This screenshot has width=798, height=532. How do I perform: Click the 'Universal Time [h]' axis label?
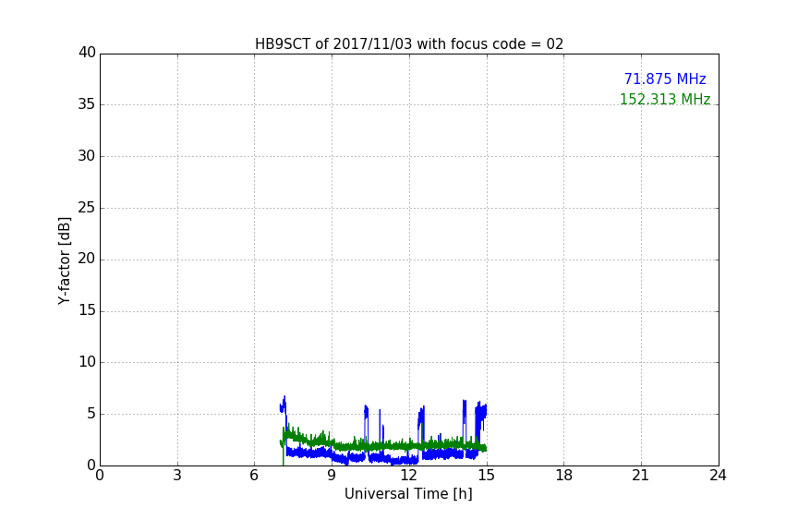(408, 494)
